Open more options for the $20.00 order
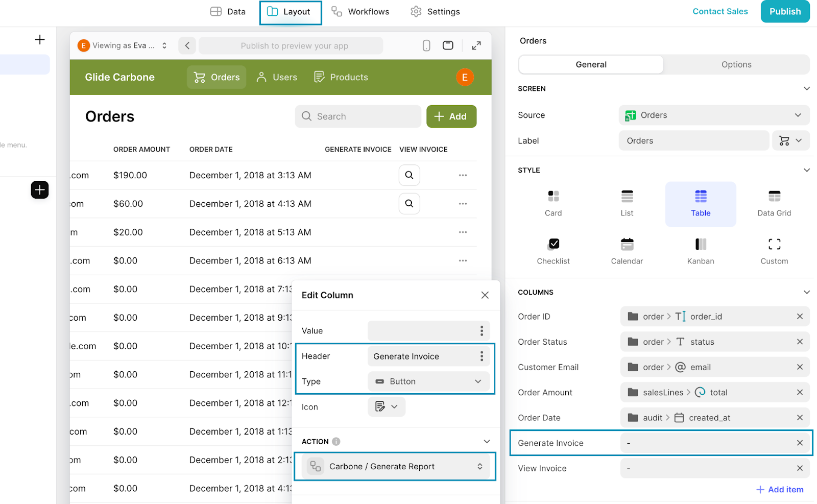817x504 pixels. tap(463, 232)
